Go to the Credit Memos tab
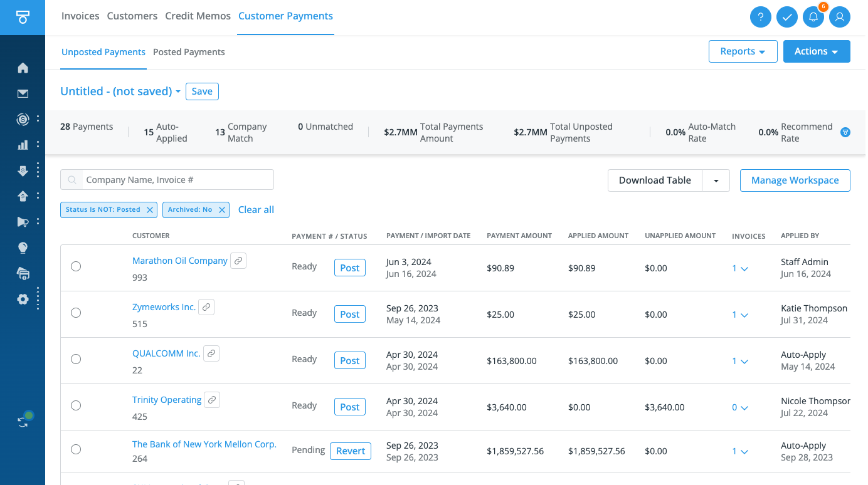868x485 pixels. pyautogui.click(x=198, y=16)
